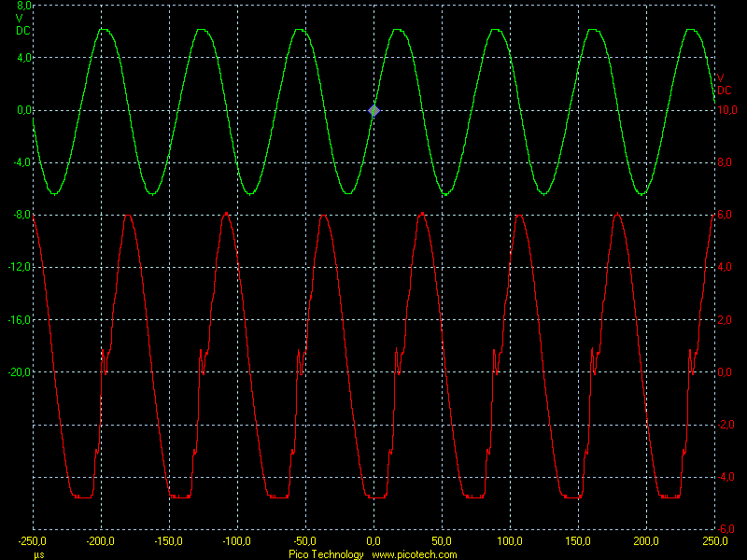Screen dimensions: 747x560
Task: Click the blue diamond trigger marker
Action: point(374,110)
